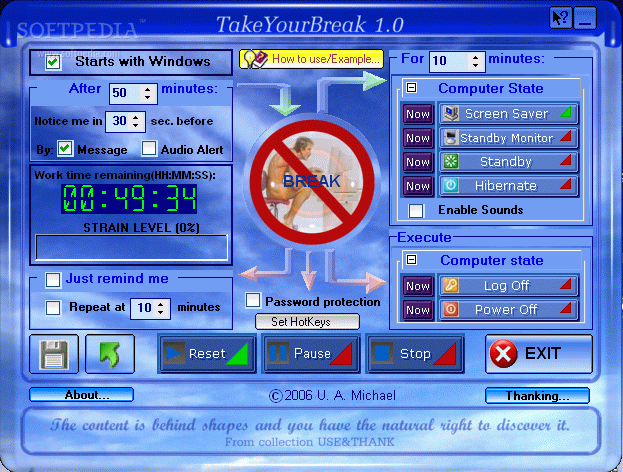Click Now beside Screen Saver
Viewport: 623px width, 472px height.
pyautogui.click(x=418, y=114)
